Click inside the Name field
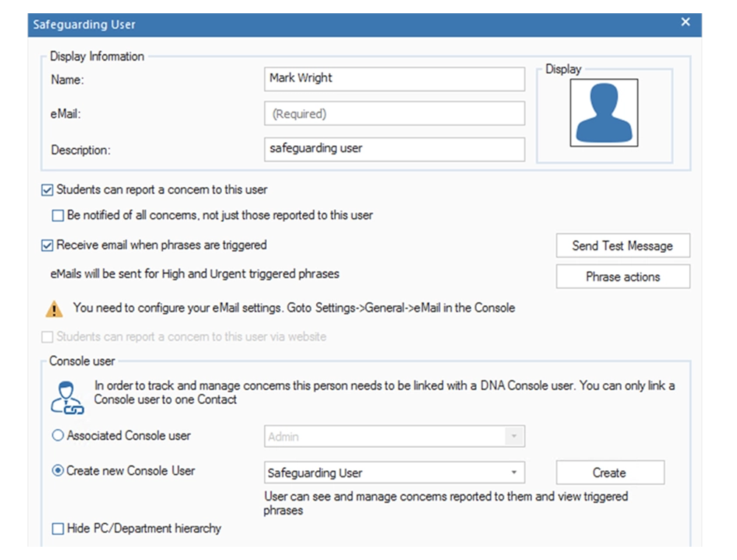 (394, 79)
